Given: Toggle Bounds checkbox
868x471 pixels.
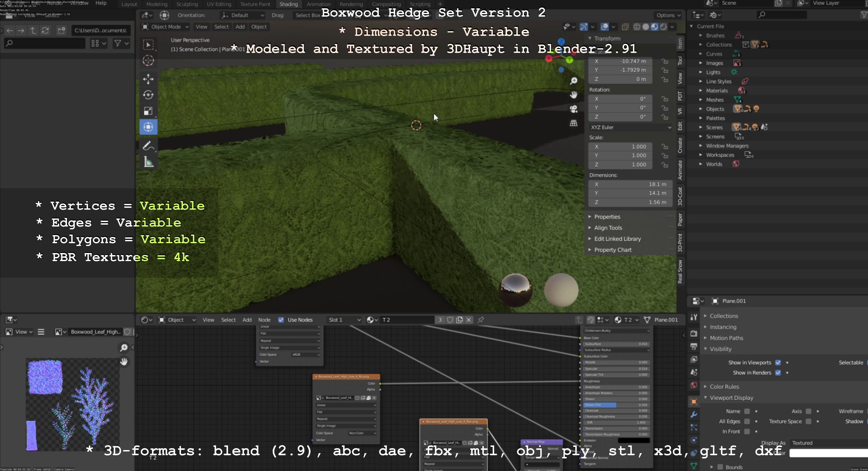Looking at the screenshot, I should (x=720, y=467).
